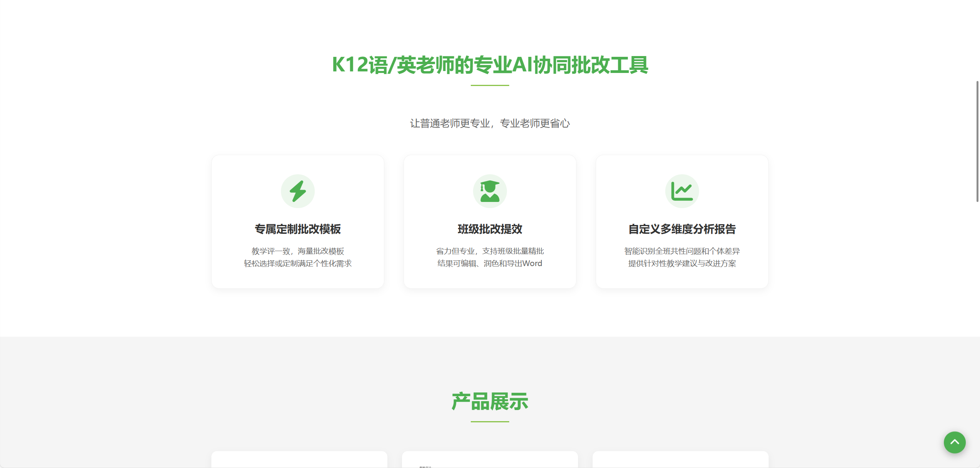
Task: Click 轻松选择或定制满足个性化需求 text line
Action: click(298, 263)
